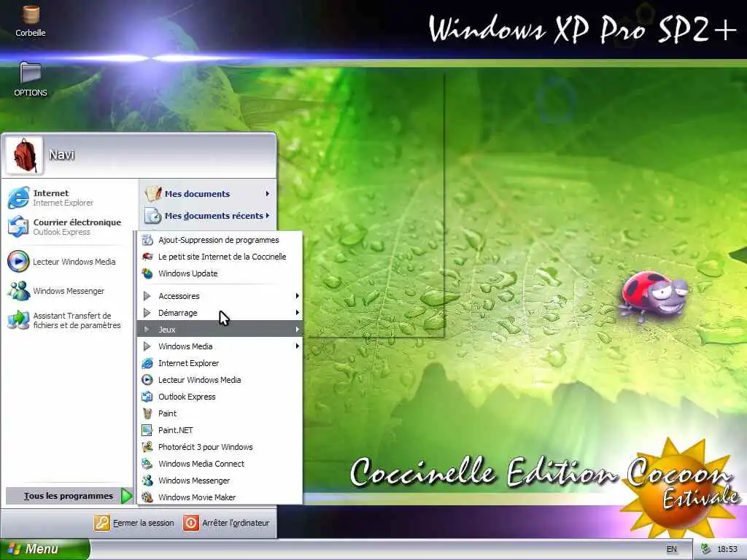Click the Paint brush cup icon
This screenshot has width=747, height=560.
pos(147,413)
